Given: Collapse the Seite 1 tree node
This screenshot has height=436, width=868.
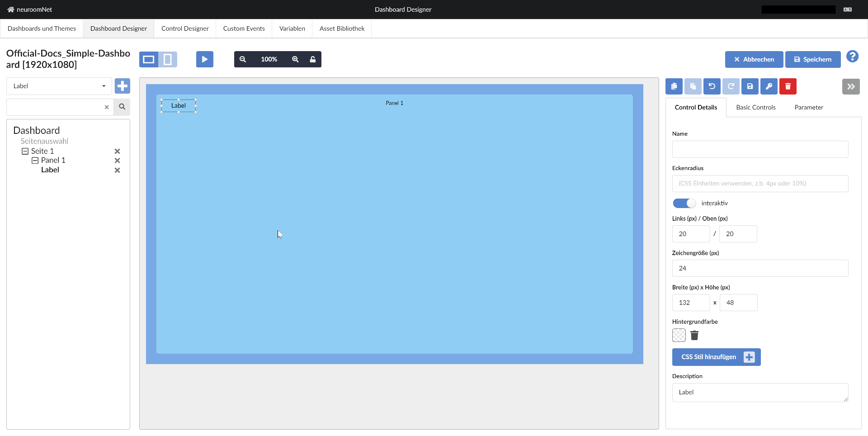Looking at the screenshot, I should [x=25, y=151].
